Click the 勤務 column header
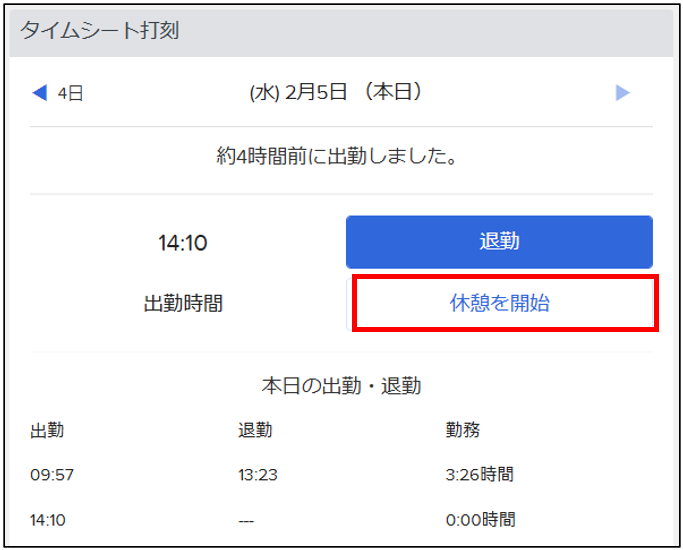This screenshot has height=550, width=683. (x=462, y=430)
